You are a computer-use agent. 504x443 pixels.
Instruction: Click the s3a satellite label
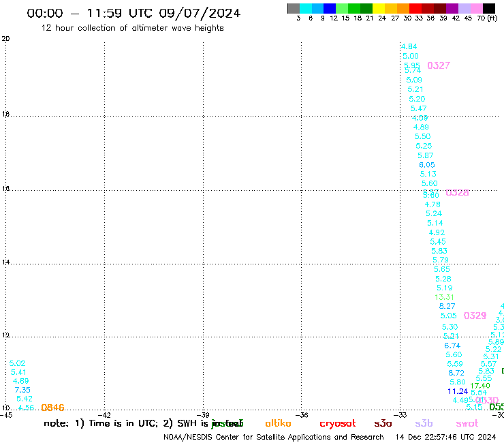383,424
